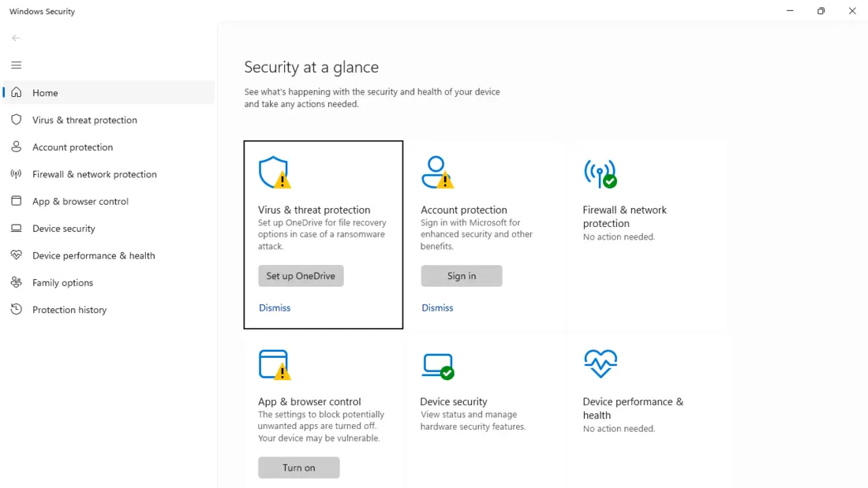Click the window icon beside App & browser control in the sidebar
868x488 pixels.
(16, 201)
